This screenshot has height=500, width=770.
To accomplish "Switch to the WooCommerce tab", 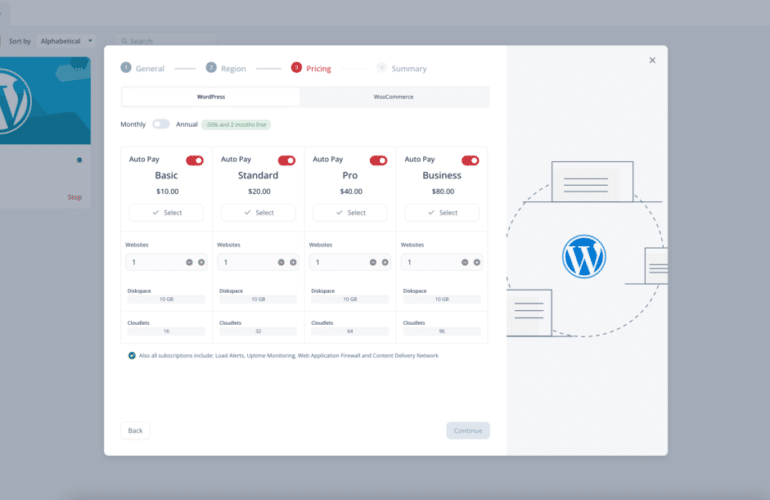I will (x=394, y=97).
